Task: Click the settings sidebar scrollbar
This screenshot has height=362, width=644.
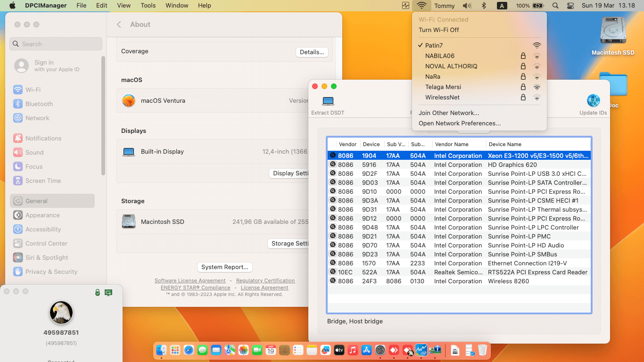Action: (x=103, y=115)
